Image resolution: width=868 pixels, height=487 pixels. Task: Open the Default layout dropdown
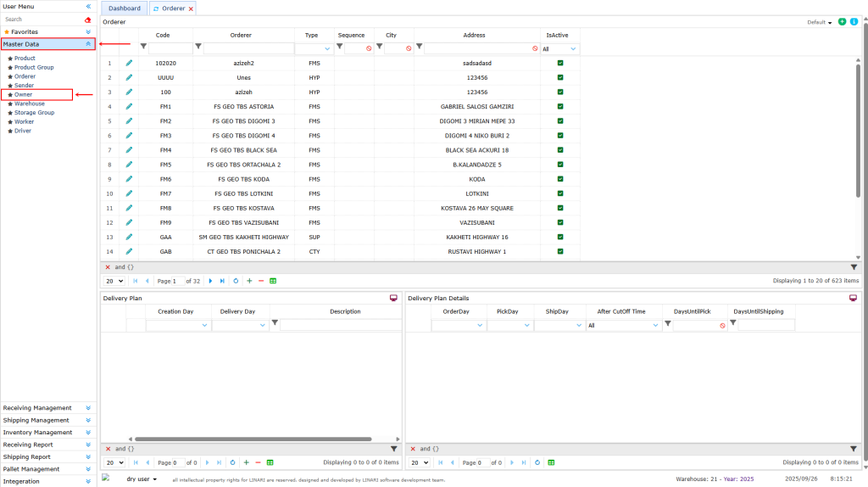click(x=820, y=22)
